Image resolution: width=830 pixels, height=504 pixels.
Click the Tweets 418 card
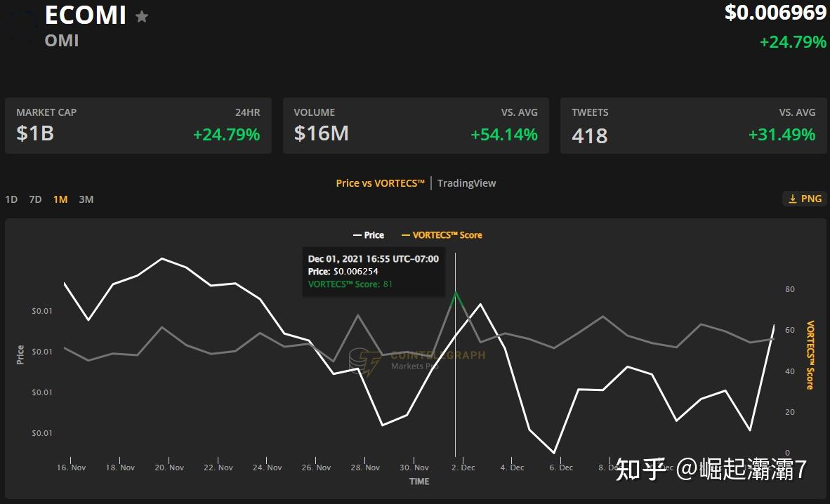point(694,126)
